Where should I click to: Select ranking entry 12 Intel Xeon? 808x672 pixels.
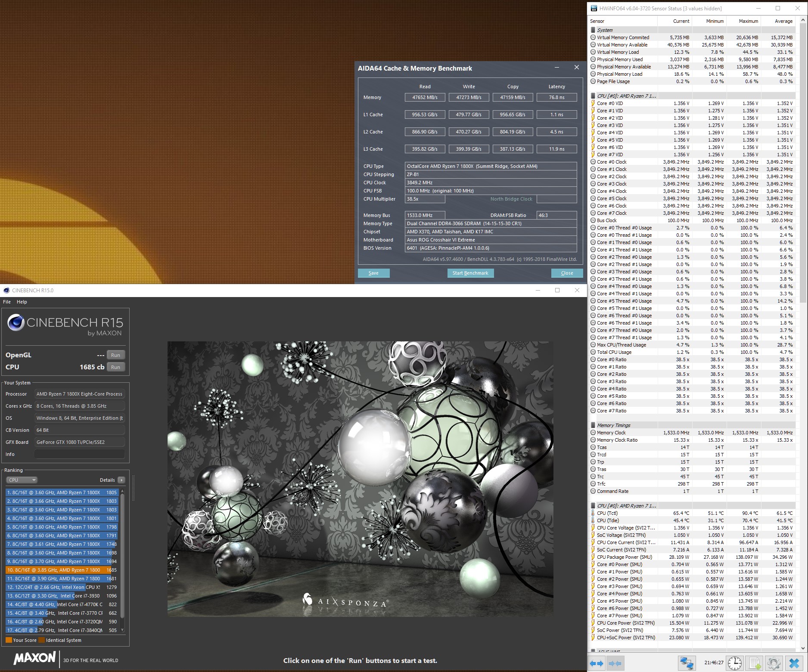tap(62, 587)
